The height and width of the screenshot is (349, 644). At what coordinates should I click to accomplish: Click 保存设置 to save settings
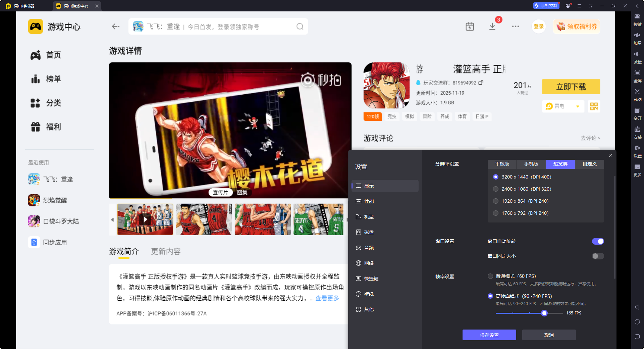coord(489,335)
